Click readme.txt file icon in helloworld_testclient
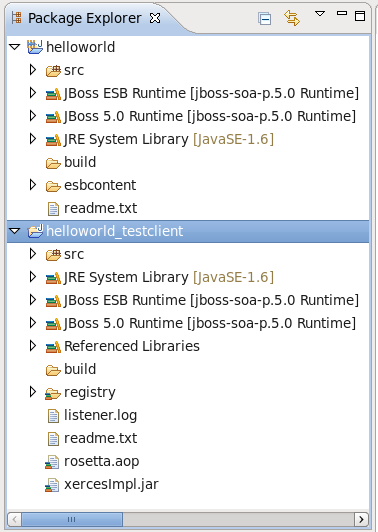 (53, 439)
